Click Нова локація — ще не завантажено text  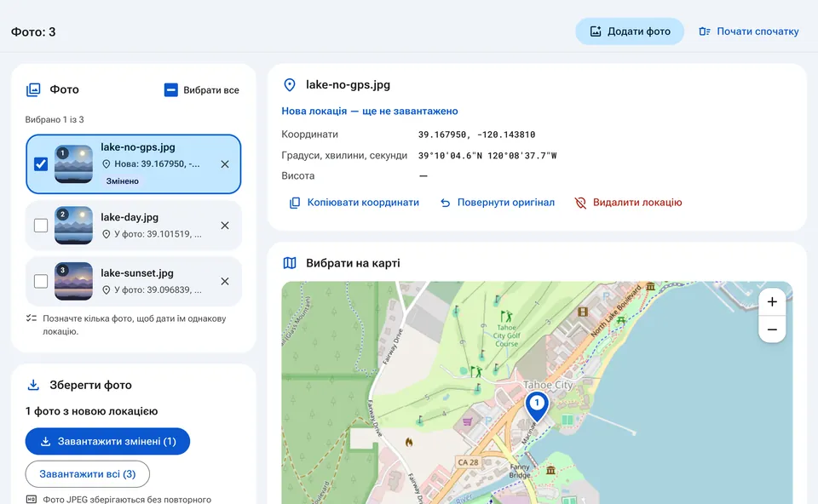pos(370,111)
